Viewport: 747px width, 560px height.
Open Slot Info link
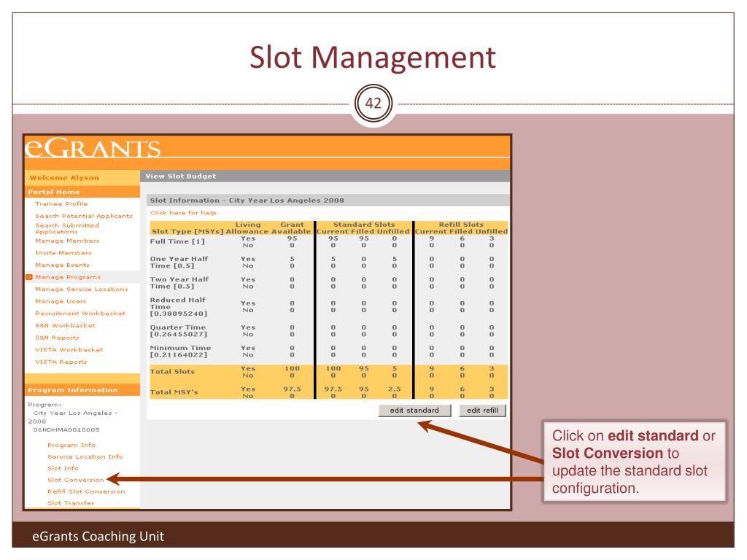63,469
